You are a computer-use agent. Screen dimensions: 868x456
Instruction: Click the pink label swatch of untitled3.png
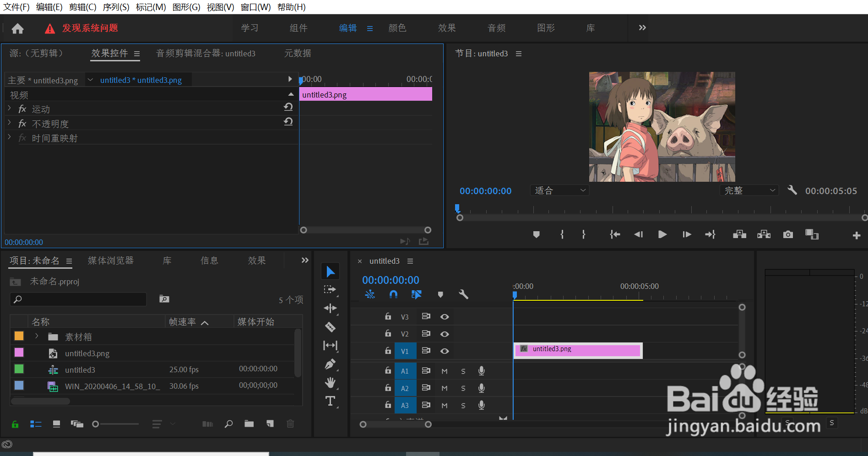click(x=19, y=353)
